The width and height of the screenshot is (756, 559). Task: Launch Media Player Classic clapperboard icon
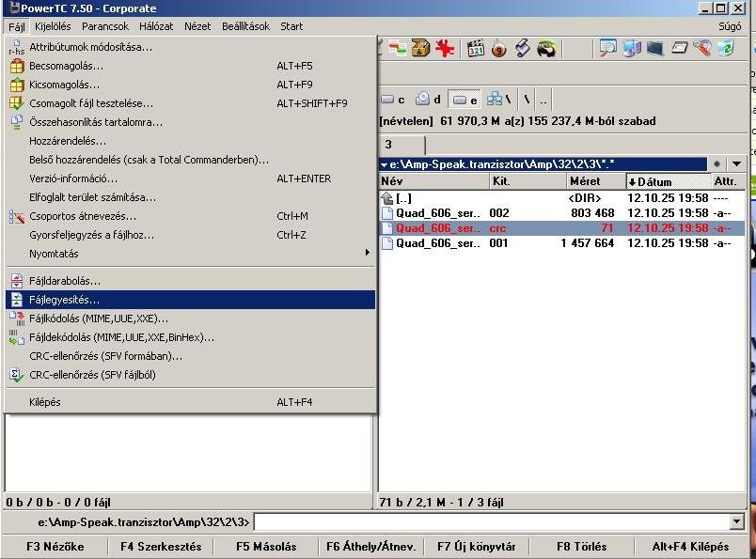coord(476,48)
